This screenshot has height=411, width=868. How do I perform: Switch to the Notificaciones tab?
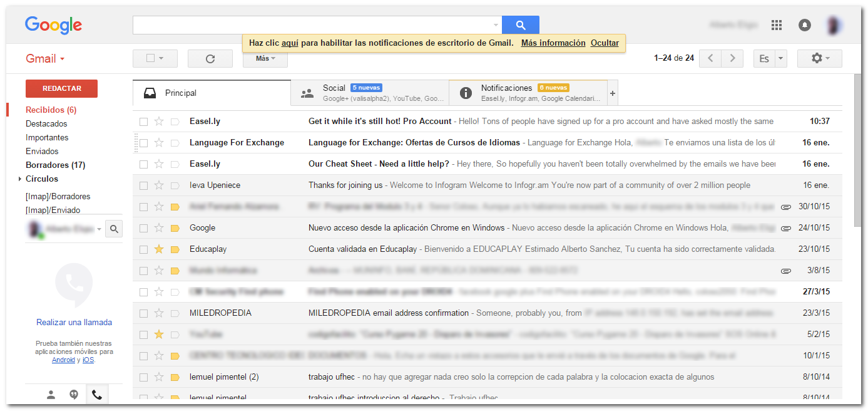528,93
